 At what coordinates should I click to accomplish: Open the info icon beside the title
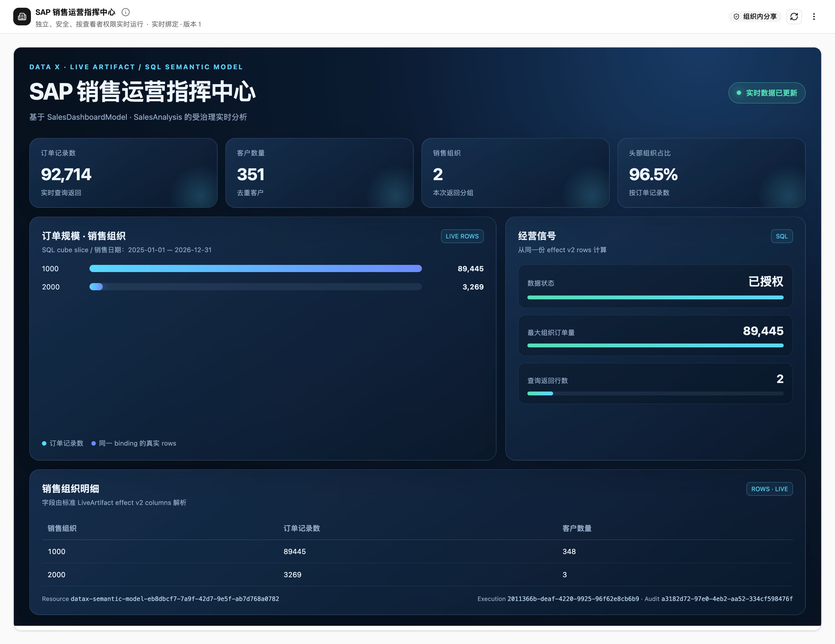click(x=125, y=12)
